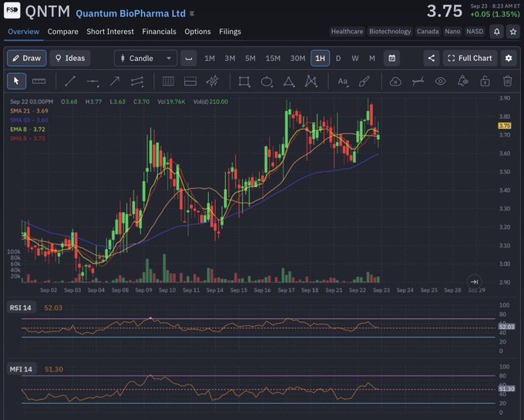Viewport: 524px width, 420px height.
Task: Select the 1H timeframe
Action: point(320,58)
